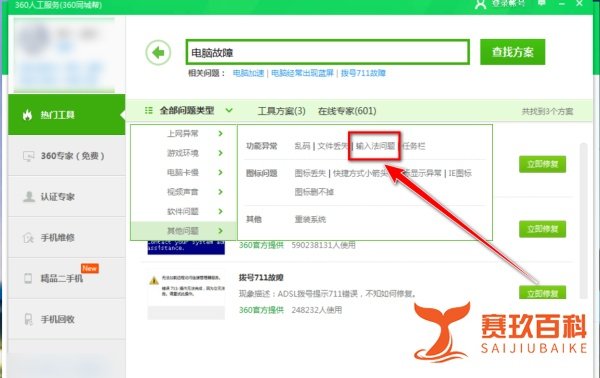Viewport: 600px width, 378px height.
Task: Close the 360人工服务 window
Action: tap(579, 3)
